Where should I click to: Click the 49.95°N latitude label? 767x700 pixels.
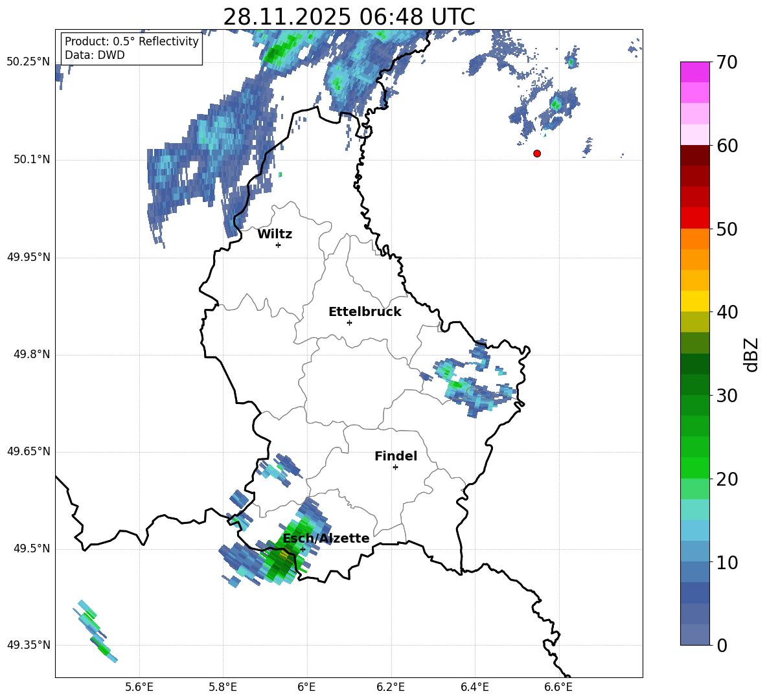tap(29, 256)
